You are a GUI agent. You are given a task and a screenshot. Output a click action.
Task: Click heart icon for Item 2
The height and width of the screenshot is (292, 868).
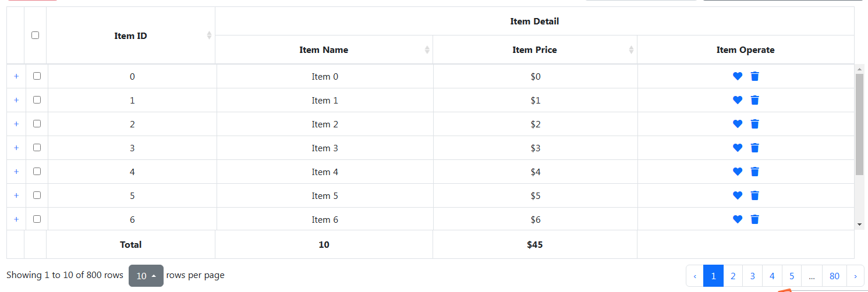pyautogui.click(x=737, y=124)
